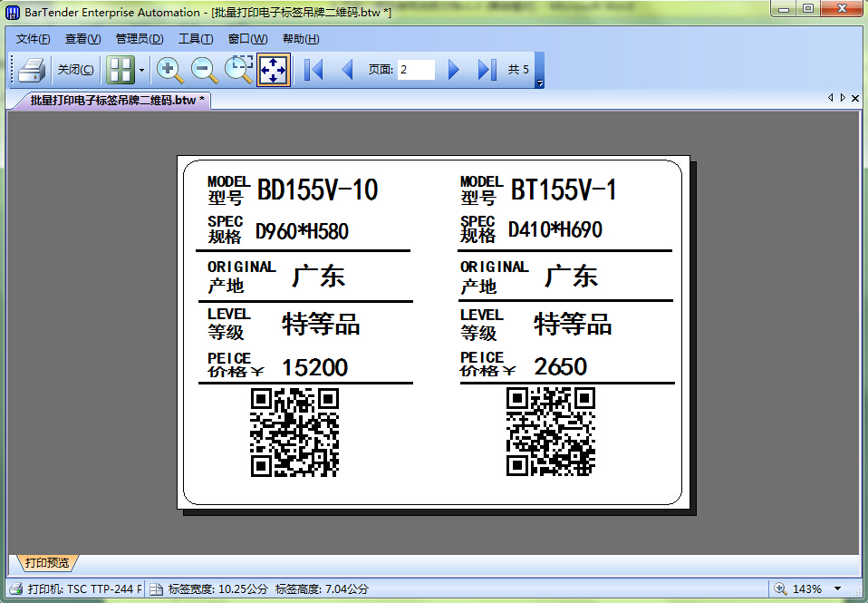This screenshot has height=603, width=868.
Task: Click the left label QR code
Action: click(x=294, y=433)
